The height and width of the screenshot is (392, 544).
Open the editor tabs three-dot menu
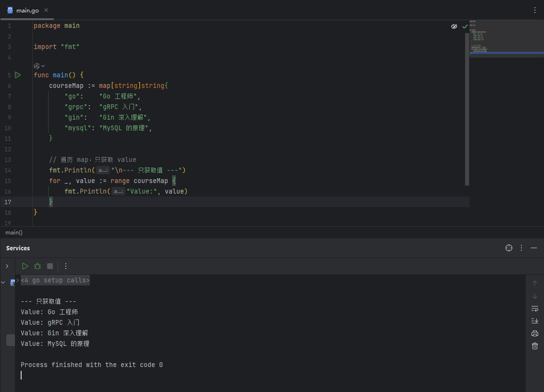coord(535,10)
